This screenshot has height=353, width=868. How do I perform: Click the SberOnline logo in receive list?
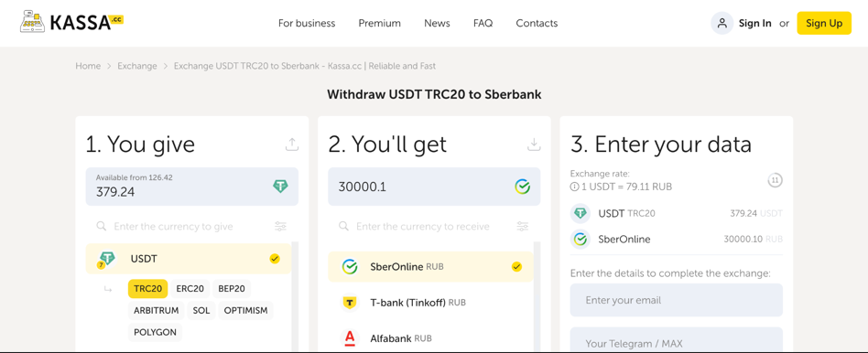coord(350,267)
